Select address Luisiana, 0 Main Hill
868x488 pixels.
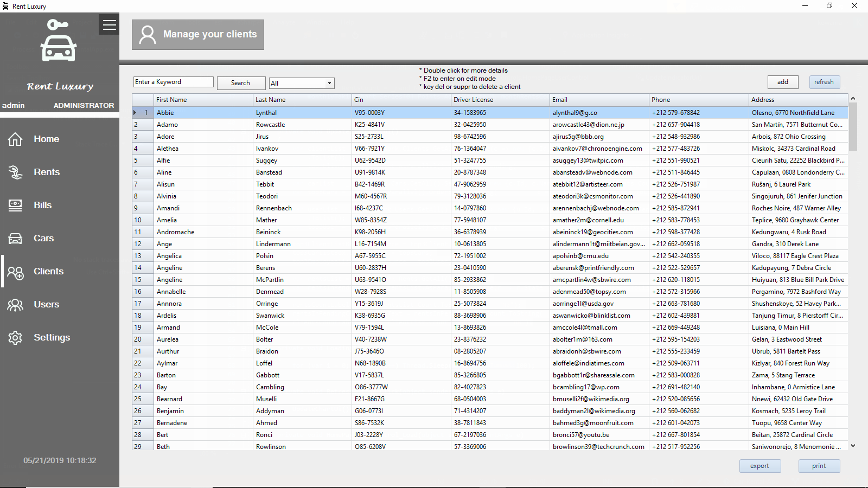[799, 328]
